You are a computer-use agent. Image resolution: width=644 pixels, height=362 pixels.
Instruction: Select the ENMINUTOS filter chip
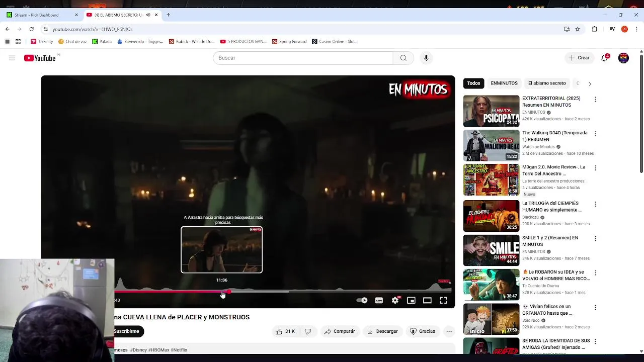[x=504, y=83]
